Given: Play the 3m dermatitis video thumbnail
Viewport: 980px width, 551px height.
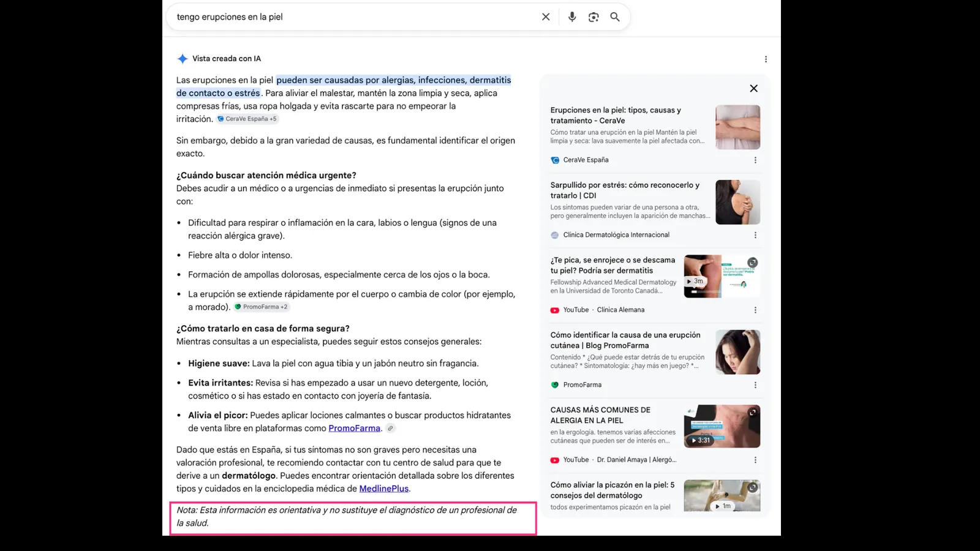Looking at the screenshot, I should click(722, 277).
